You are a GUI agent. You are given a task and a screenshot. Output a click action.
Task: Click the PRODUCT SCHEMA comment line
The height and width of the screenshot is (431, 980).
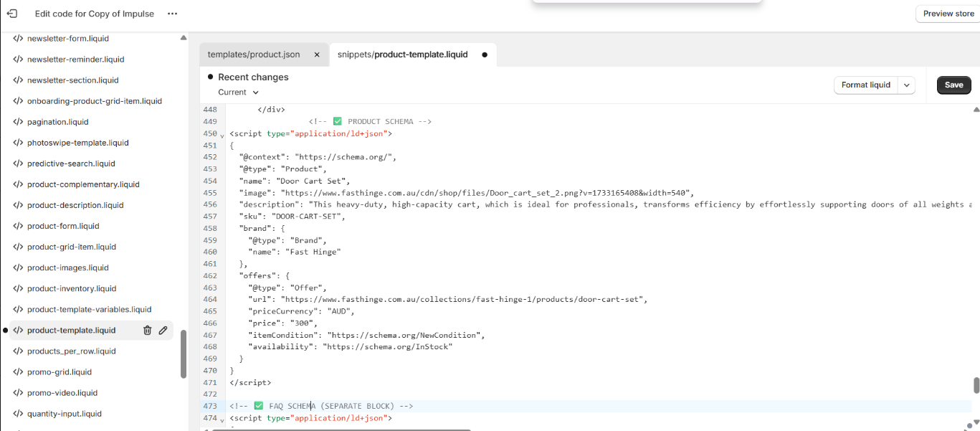370,122
